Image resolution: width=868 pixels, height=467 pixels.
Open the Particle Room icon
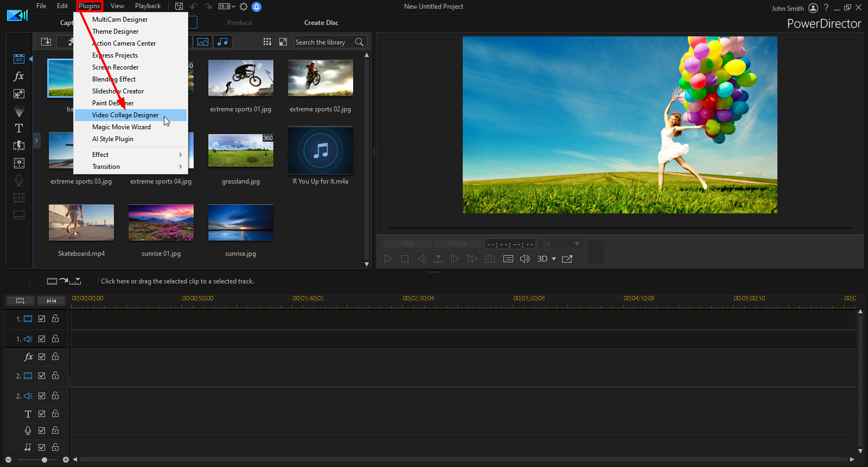pos(19,111)
